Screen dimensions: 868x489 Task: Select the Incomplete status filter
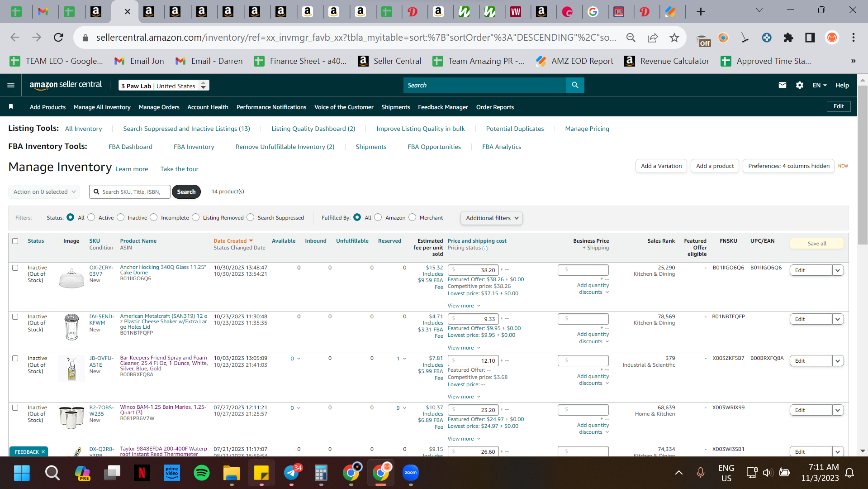(x=154, y=217)
